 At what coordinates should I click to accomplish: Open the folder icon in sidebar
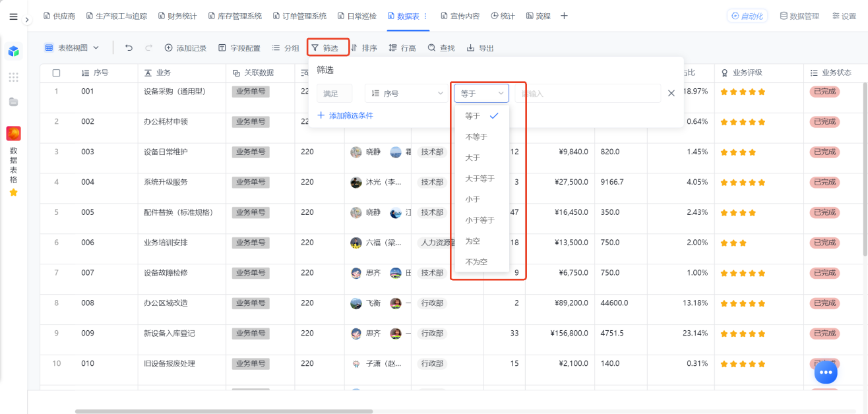pyautogui.click(x=13, y=102)
